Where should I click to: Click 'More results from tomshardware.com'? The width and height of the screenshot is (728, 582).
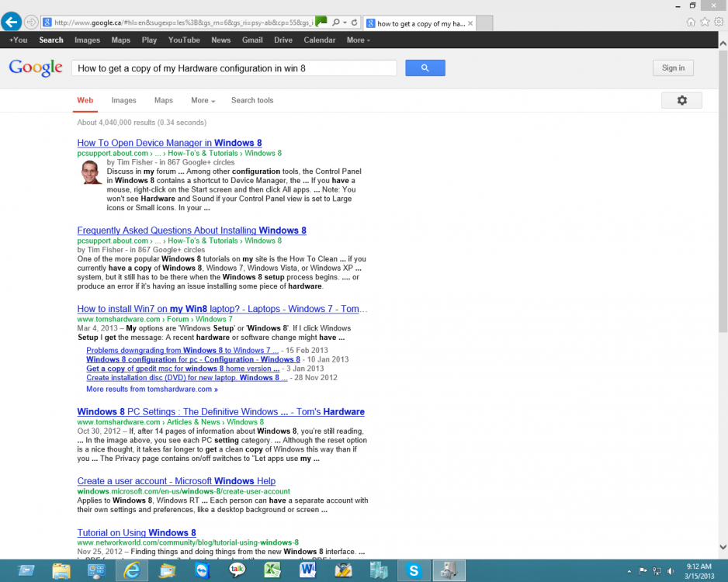click(x=152, y=389)
